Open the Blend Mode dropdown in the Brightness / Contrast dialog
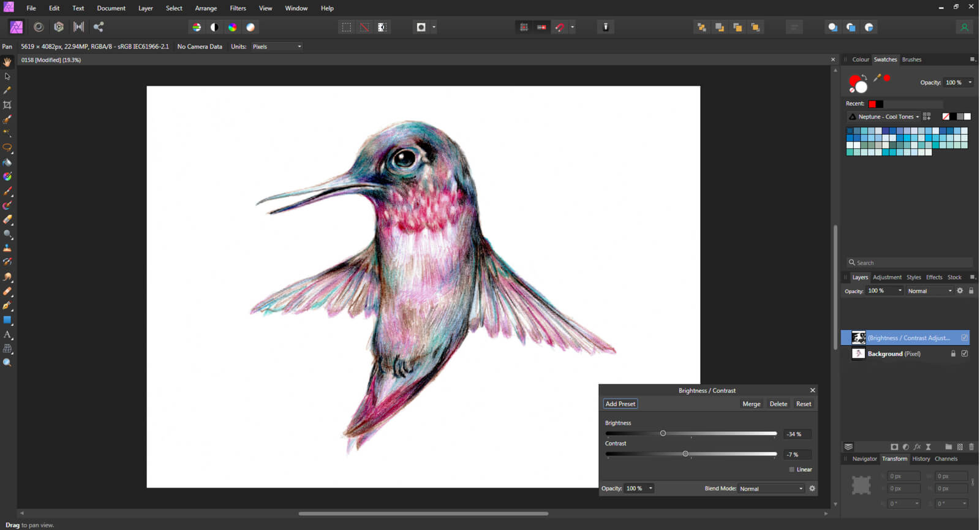Screen dimensions: 980x530 (771, 488)
